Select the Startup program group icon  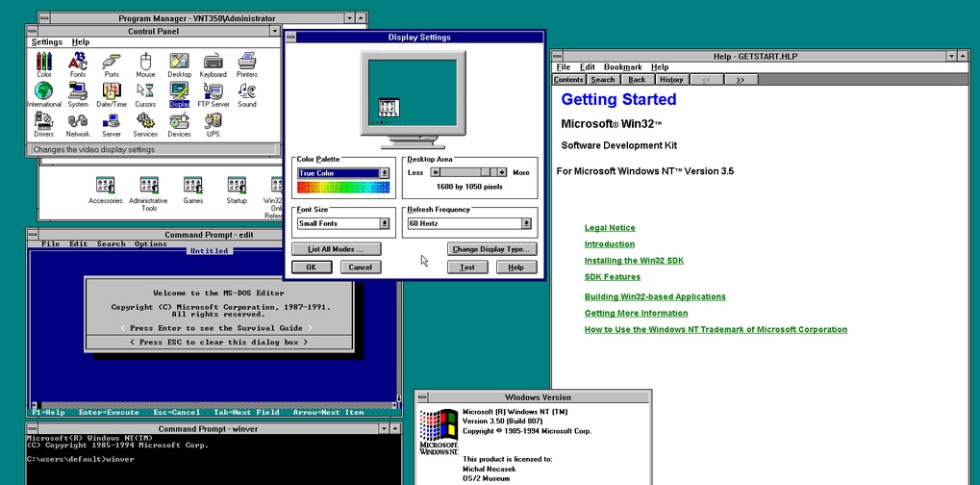coord(237,188)
